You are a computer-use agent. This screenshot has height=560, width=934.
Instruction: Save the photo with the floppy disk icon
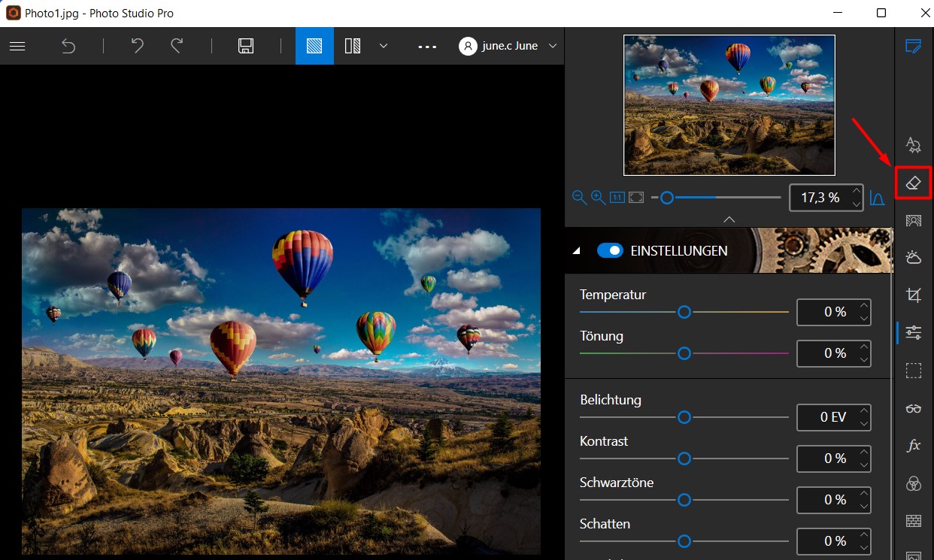pos(246,46)
